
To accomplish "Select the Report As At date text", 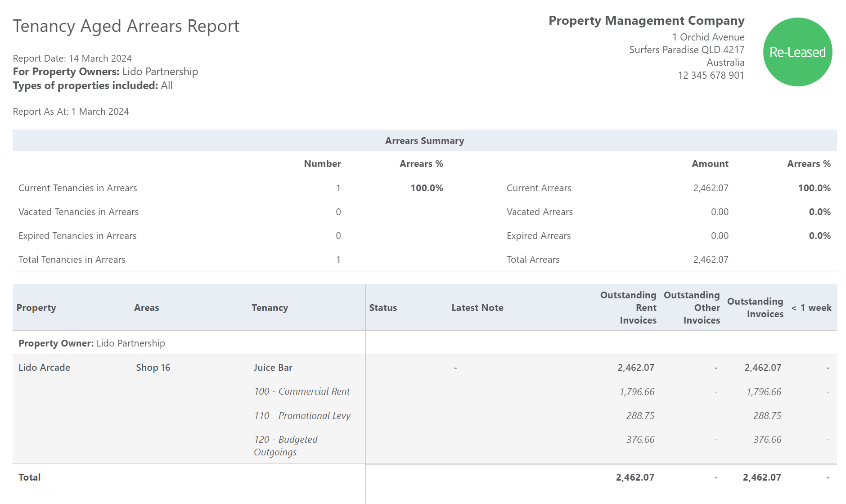I will (71, 111).
